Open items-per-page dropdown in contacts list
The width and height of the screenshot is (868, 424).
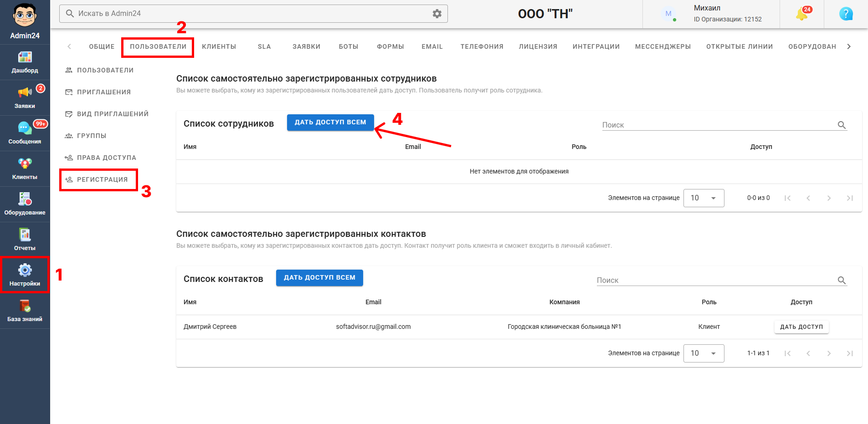pyautogui.click(x=704, y=353)
